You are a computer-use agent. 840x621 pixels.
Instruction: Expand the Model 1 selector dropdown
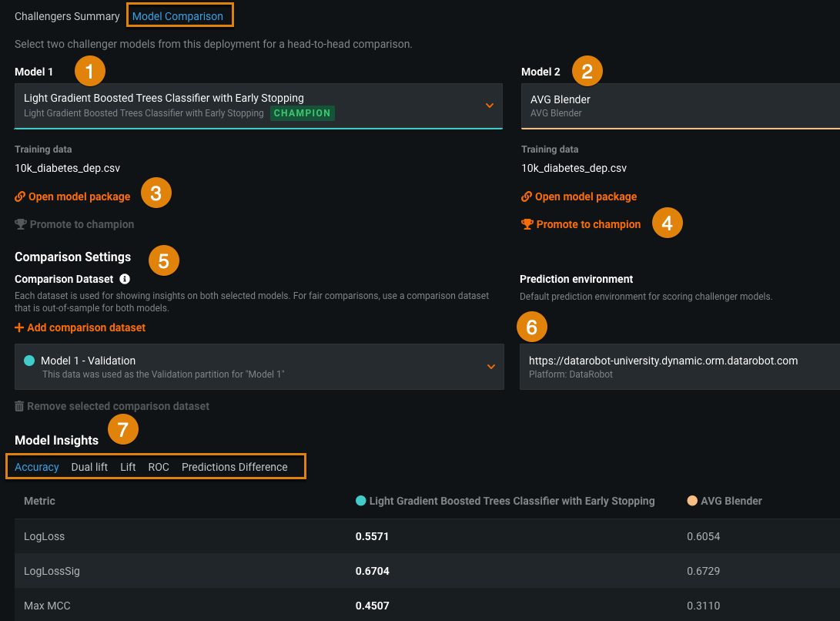(489, 106)
